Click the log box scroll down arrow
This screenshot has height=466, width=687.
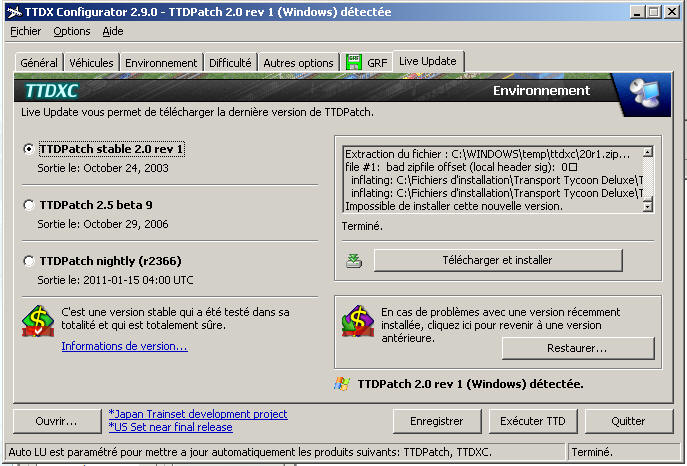[x=648, y=206]
